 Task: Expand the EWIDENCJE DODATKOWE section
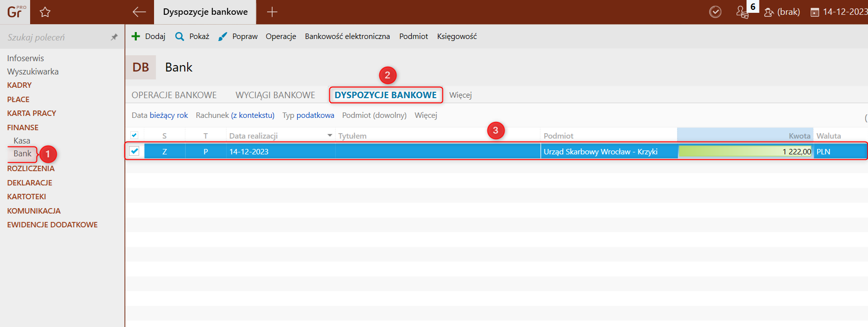(x=52, y=225)
